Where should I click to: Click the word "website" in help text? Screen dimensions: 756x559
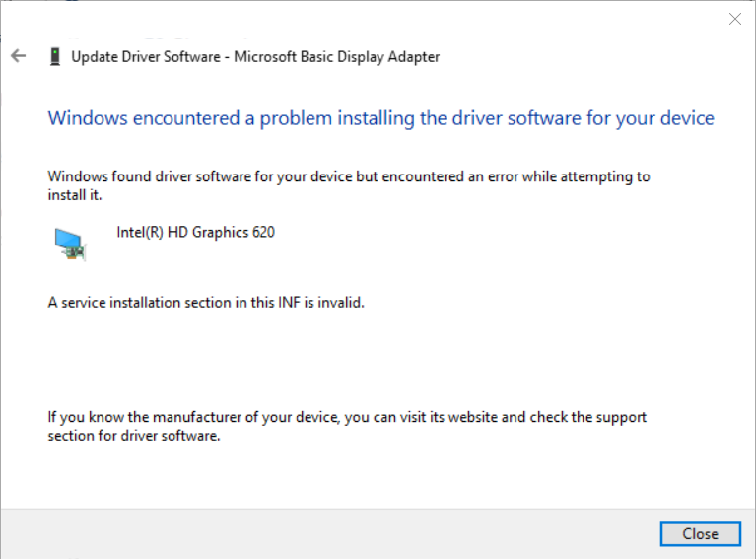point(471,417)
